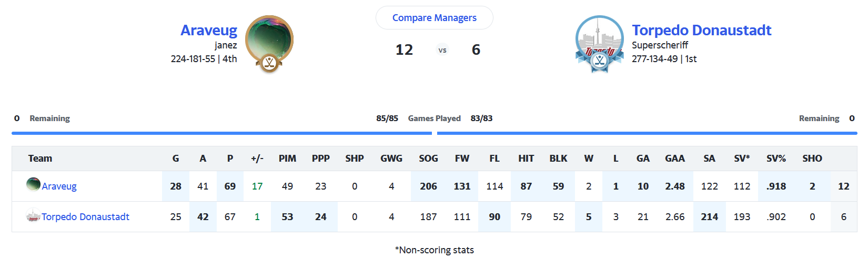
Task: Open Torpedo Donaustadt header team link
Action: (x=701, y=30)
